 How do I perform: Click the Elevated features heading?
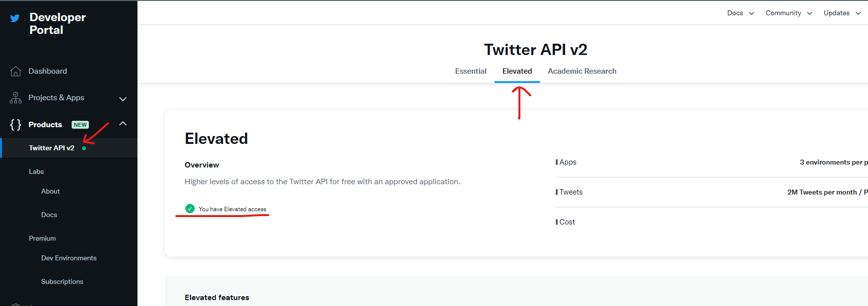tap(217, 298)
